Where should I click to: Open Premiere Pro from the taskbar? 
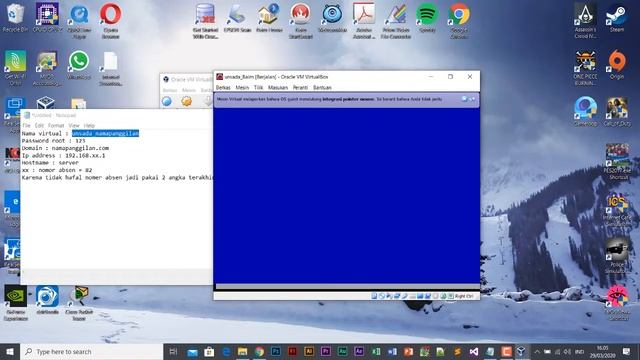[326, 351]
